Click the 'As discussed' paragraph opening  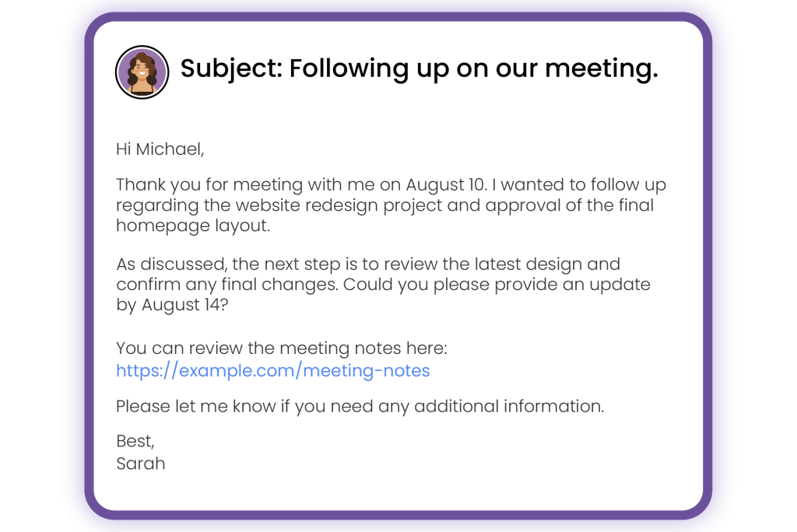[170, 264]
